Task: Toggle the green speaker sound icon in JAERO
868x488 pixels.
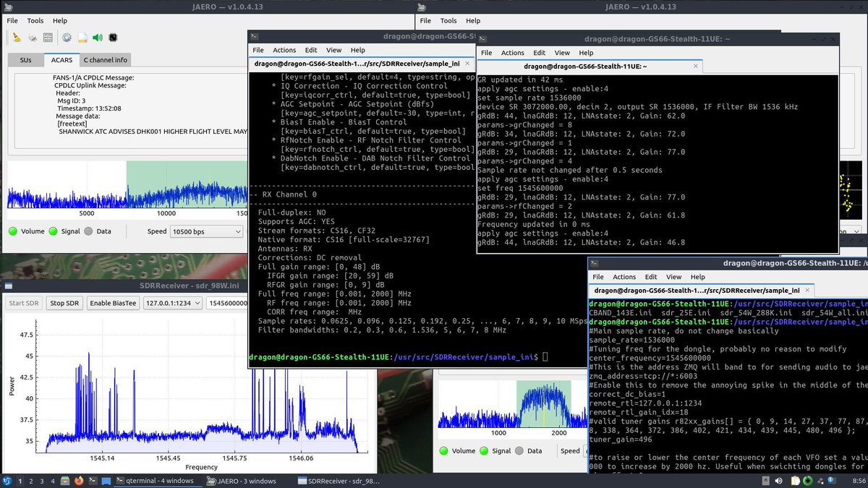Action: click(x=98, y=38)
